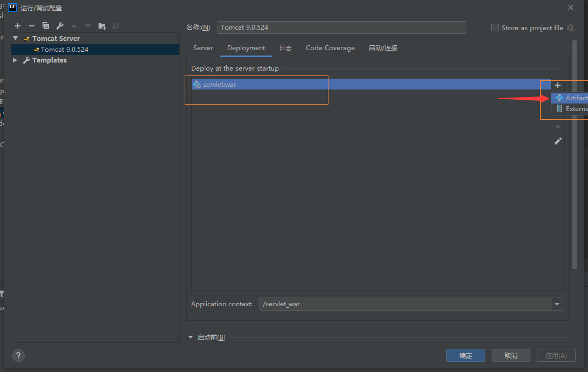The height and width of the screenshot is (372, 588).
Task: Enable Store as project file
Action: (x=495, y=28)
